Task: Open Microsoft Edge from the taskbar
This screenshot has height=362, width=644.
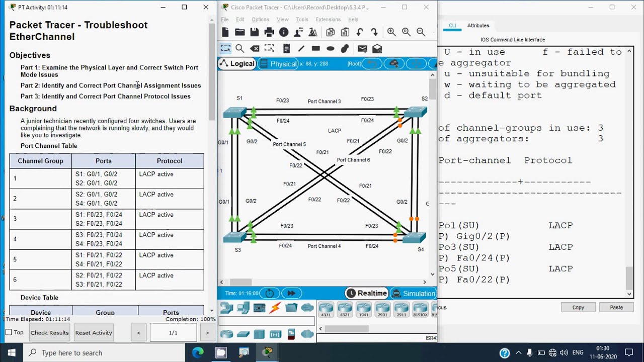Action: coord(198,353)
